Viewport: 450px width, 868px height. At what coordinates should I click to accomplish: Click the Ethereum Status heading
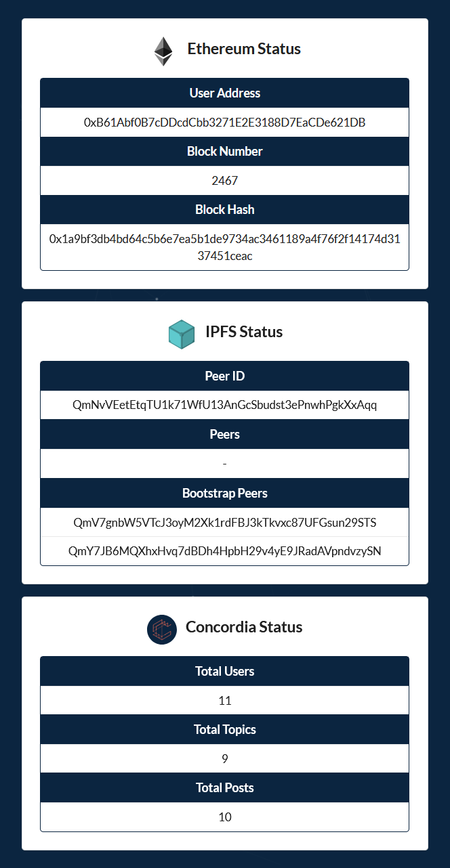click(244, 49)
